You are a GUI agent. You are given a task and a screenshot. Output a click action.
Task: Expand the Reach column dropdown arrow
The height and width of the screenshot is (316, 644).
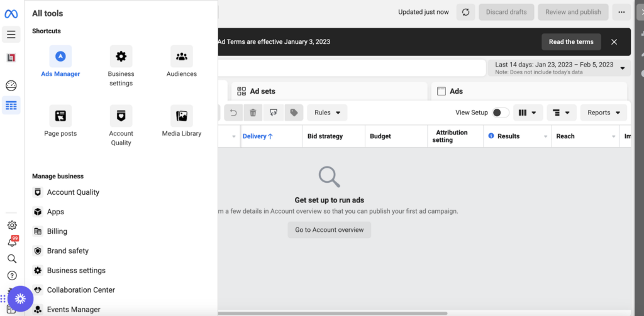[x=614, y=136]
